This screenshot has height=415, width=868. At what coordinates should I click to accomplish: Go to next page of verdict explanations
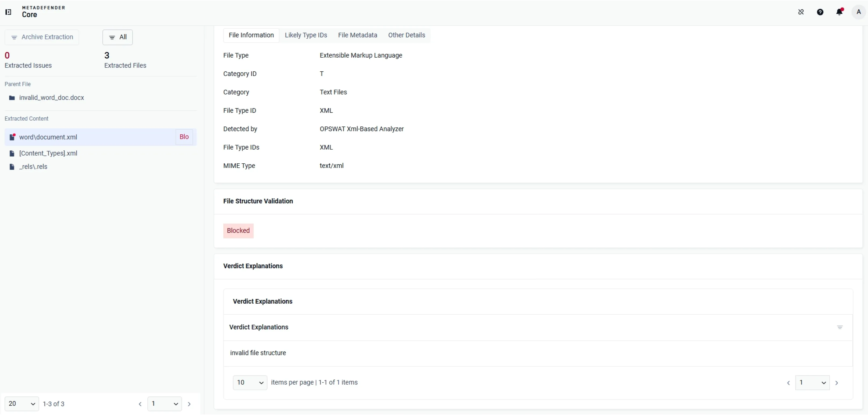tap(836, 383)
